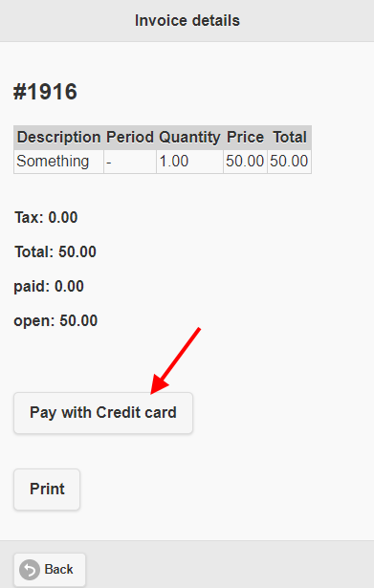Click the Quantity column header
This screenshot has height=588, width=374.
[x=189, y=138]
